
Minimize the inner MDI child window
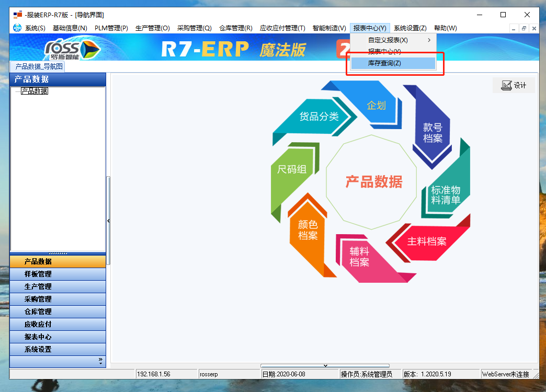(514, 29)
